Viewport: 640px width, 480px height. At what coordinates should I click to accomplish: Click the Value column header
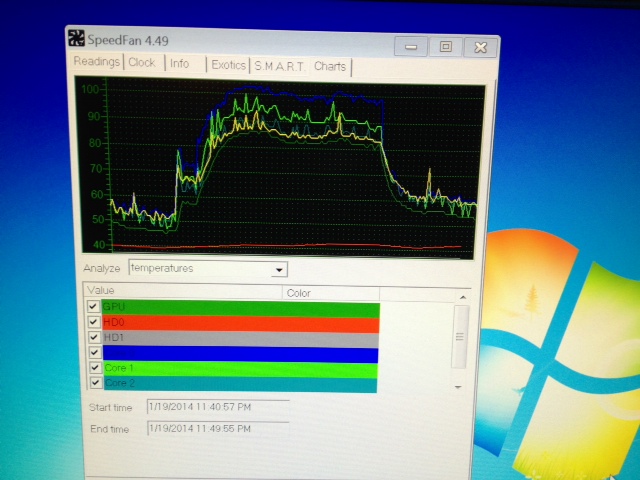(x=183, y=291)
